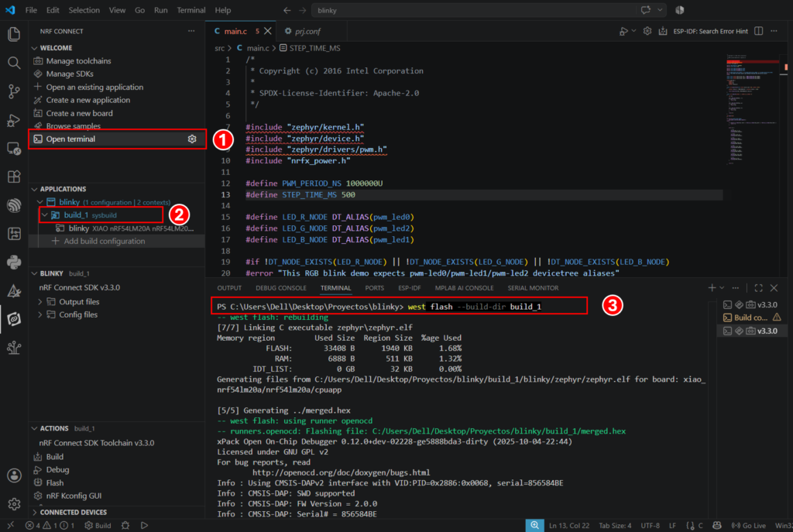The width and height of the screenshot is (793, 532).
Task: Open terminal panel more actions ellipsis
Action: point(736,288)
